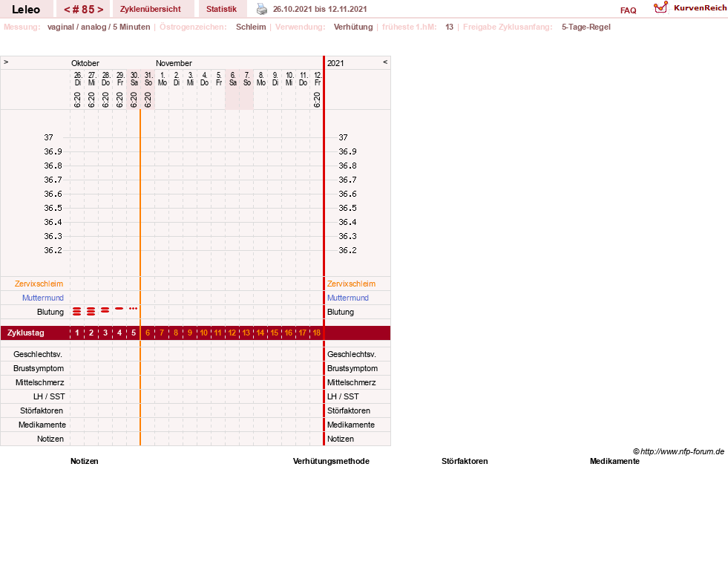Click the bottom Medikamente heading
728x579 pixels.
click(x=614, y=461)
